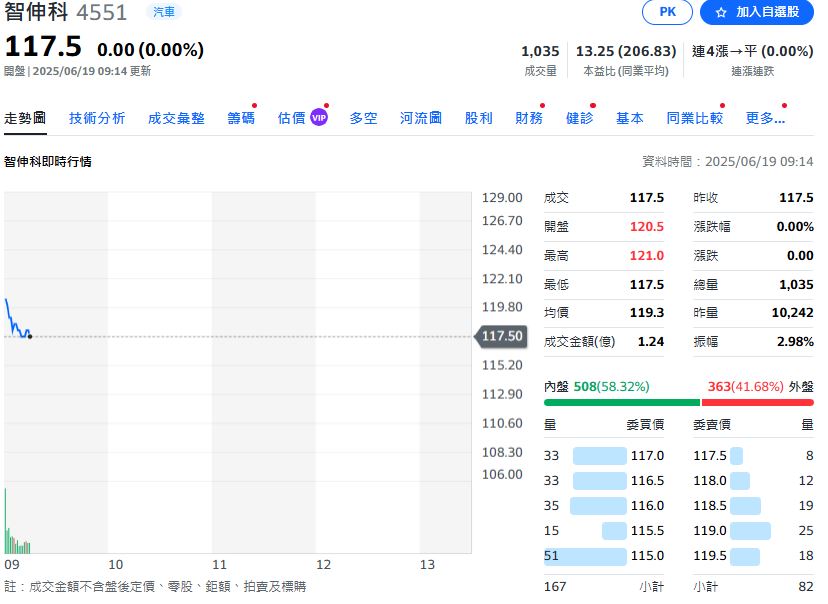Screen dimensions: 828x604
Task: Click the 振幅 value 2.98%
Action: [795, 342]
